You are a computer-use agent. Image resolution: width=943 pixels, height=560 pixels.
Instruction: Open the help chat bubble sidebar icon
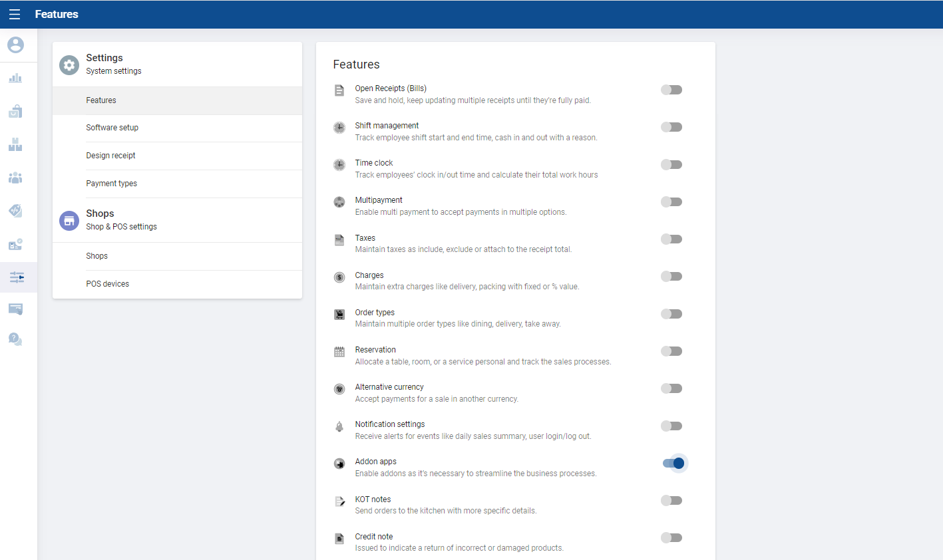[x=15, y=339]
